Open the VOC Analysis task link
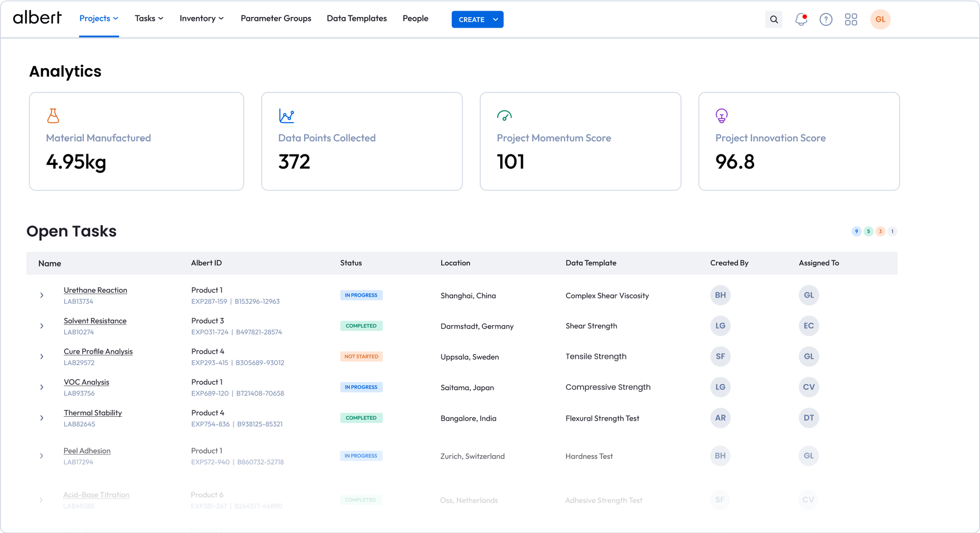This screenshot has height=533, width=980. click(86, 382)
